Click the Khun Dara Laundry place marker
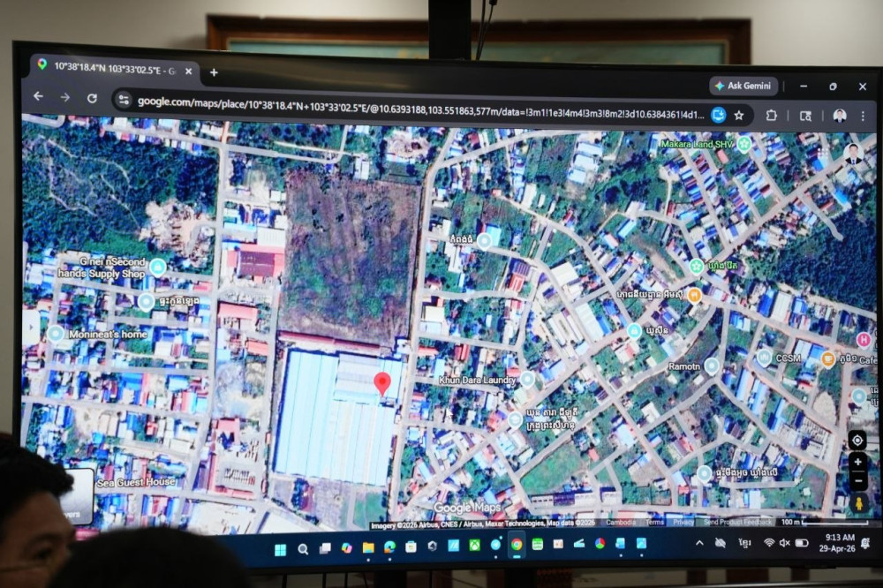This screenshot has height=588, width=883. (x=527, y=379)
